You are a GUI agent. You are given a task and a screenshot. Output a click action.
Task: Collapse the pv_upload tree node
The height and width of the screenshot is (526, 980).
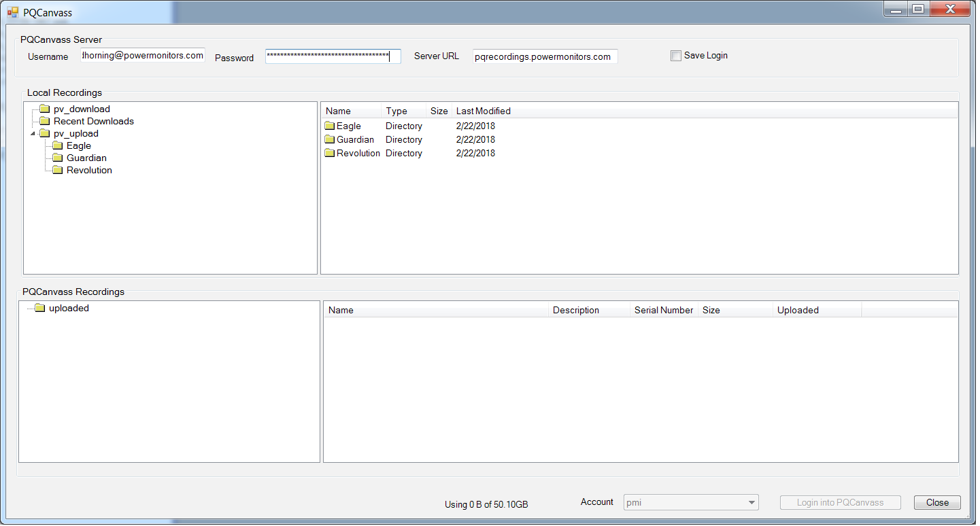pos(32,133)
